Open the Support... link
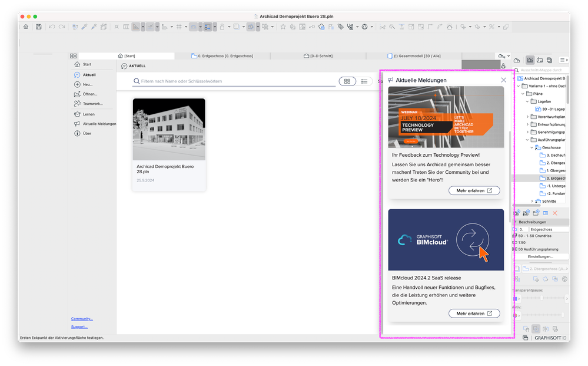 pos(79,327)
